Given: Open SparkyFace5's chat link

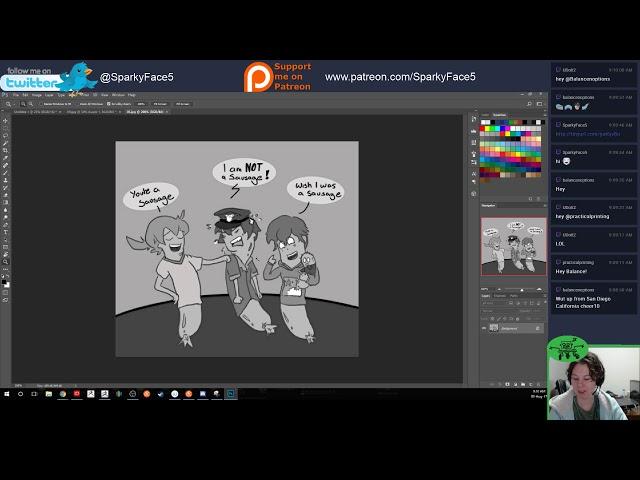Looking at the screenshot, I should coord(588,134).
